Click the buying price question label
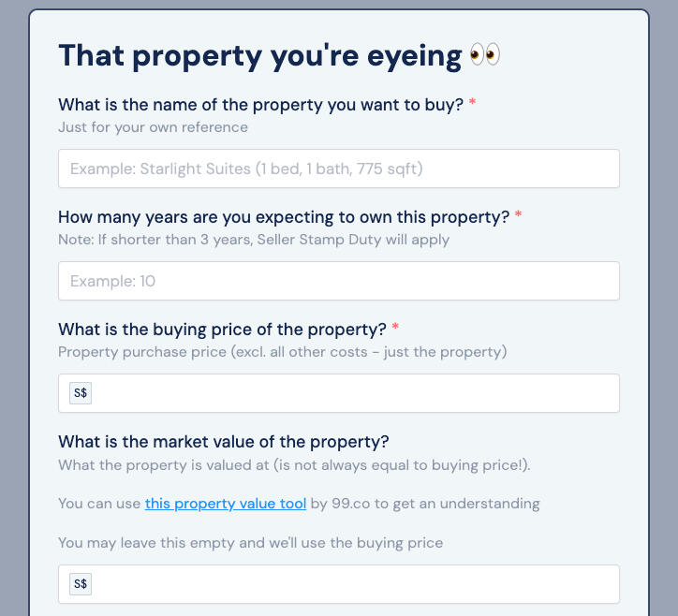Screen dimensions: 678x616 tap(222, 330)
